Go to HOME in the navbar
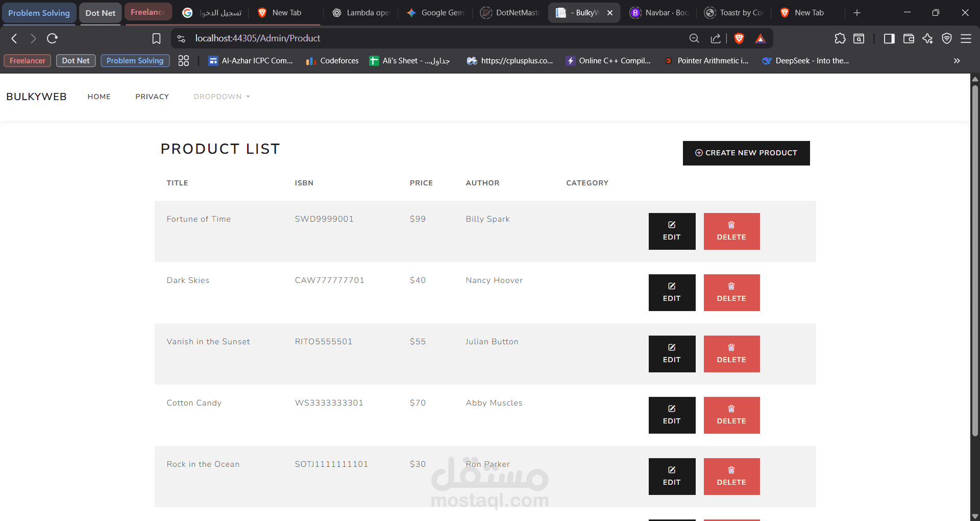Screen dimensions: 980x521 point(99,97)
